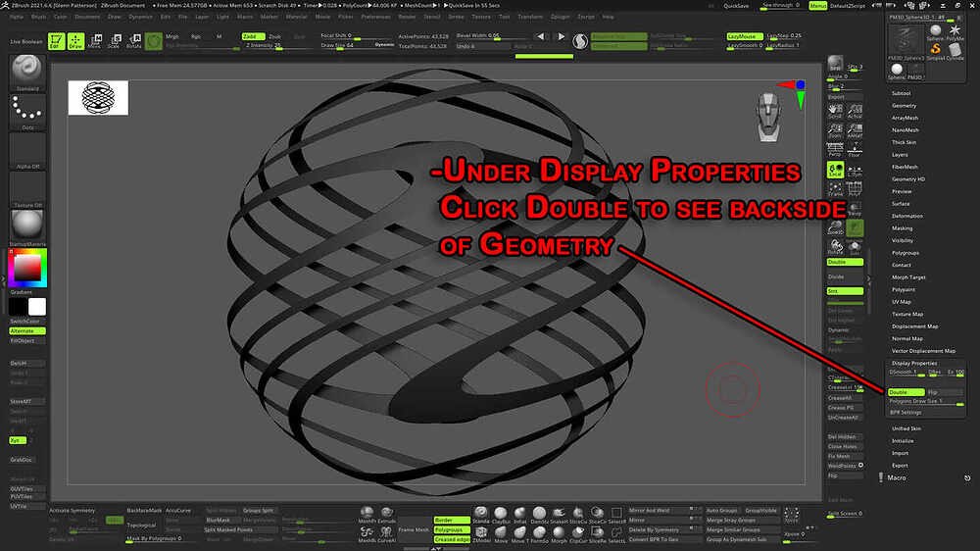The height and width of the screenshot is (551, 980).
Task: Select the SnakeHook brush icon
Action: tap(559, 516)
